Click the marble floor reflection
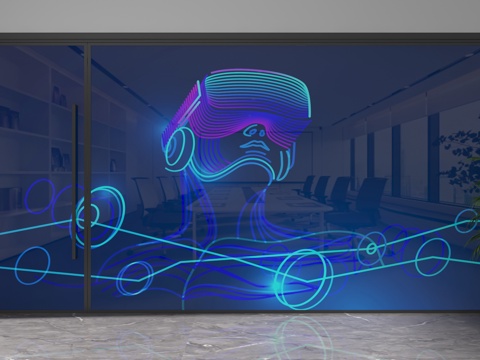The height and width of the screenshot is (360, 480). pos(240,337)
